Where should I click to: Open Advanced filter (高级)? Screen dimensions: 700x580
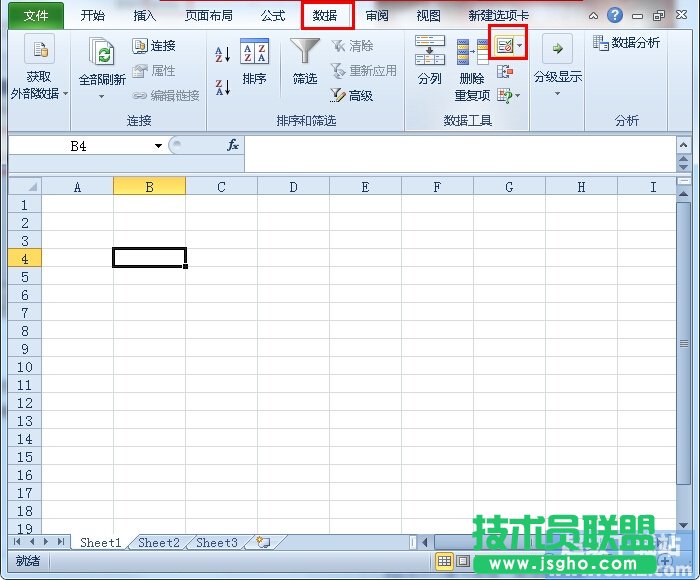point(352,95)
